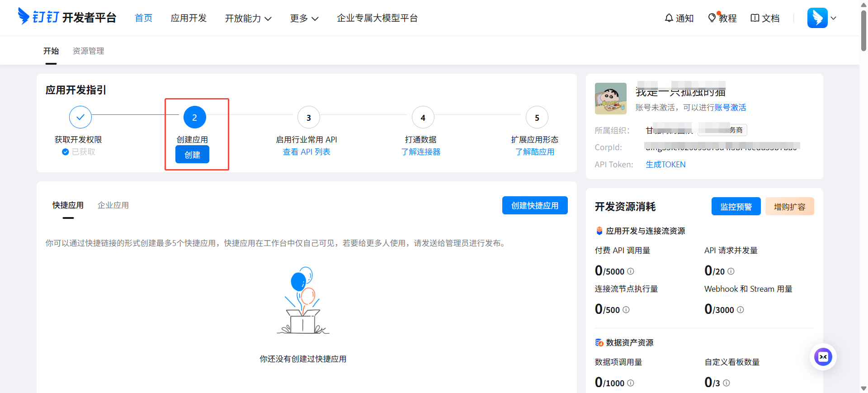868x393 pixels.
Task: Click the 增购扩容 button
Action: (x=790, y=206)
